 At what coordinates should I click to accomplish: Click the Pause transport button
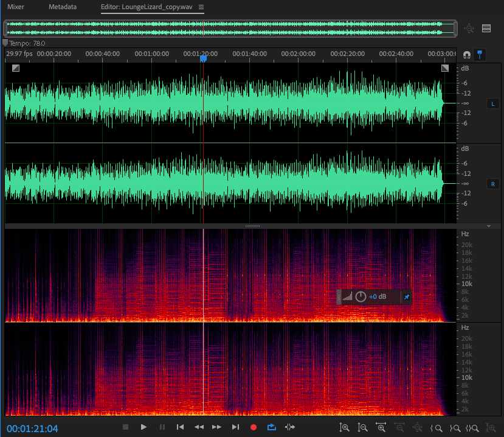[162, 427]
